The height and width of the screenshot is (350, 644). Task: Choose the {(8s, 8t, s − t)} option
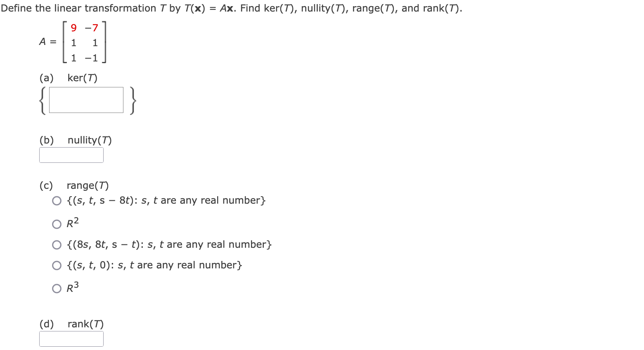(x=57, y=244)
